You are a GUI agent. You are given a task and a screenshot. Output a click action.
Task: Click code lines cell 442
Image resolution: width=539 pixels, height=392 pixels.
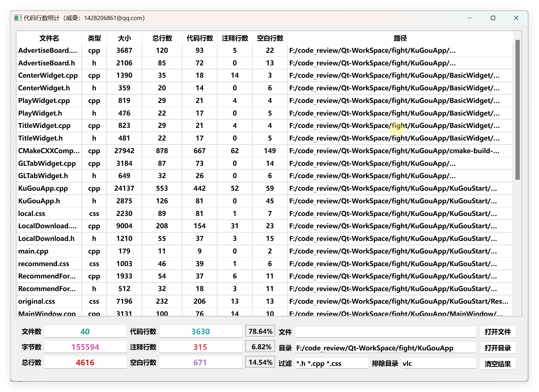point(200,188)
